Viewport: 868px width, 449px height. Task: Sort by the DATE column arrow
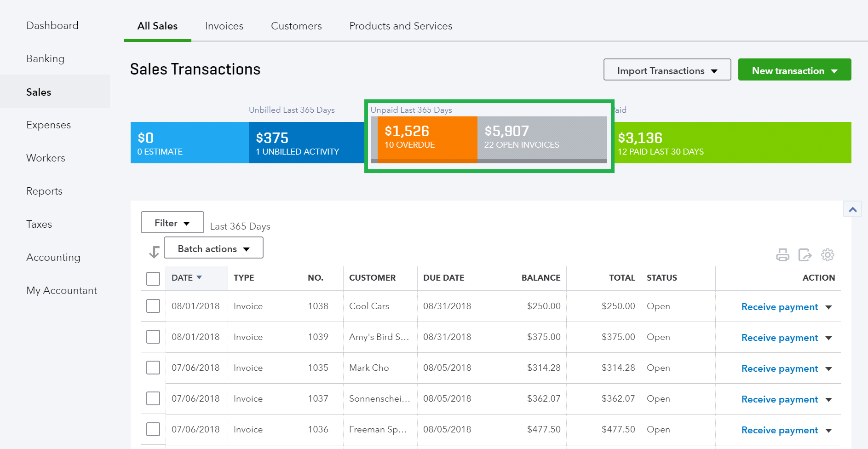coord(199,277)
